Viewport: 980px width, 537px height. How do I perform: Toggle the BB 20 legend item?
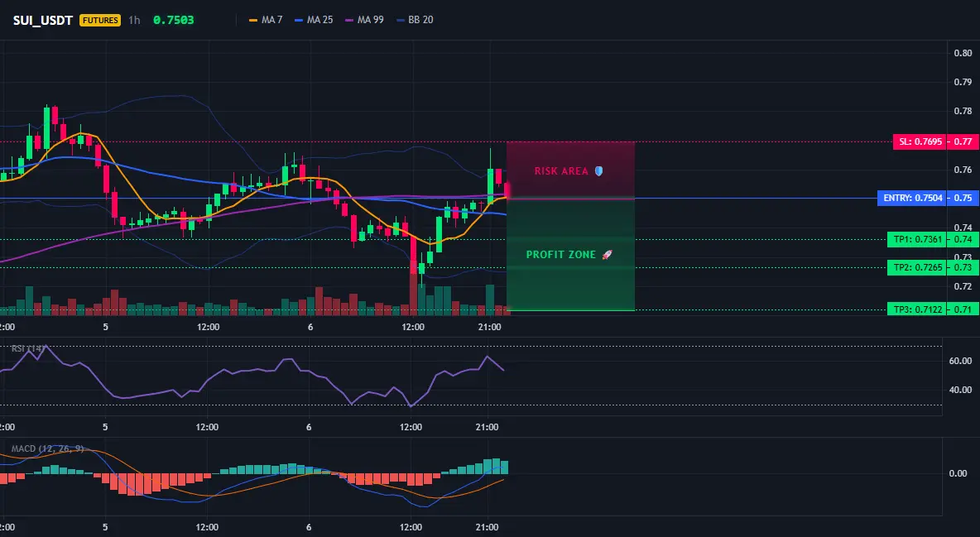pos(415,20)
